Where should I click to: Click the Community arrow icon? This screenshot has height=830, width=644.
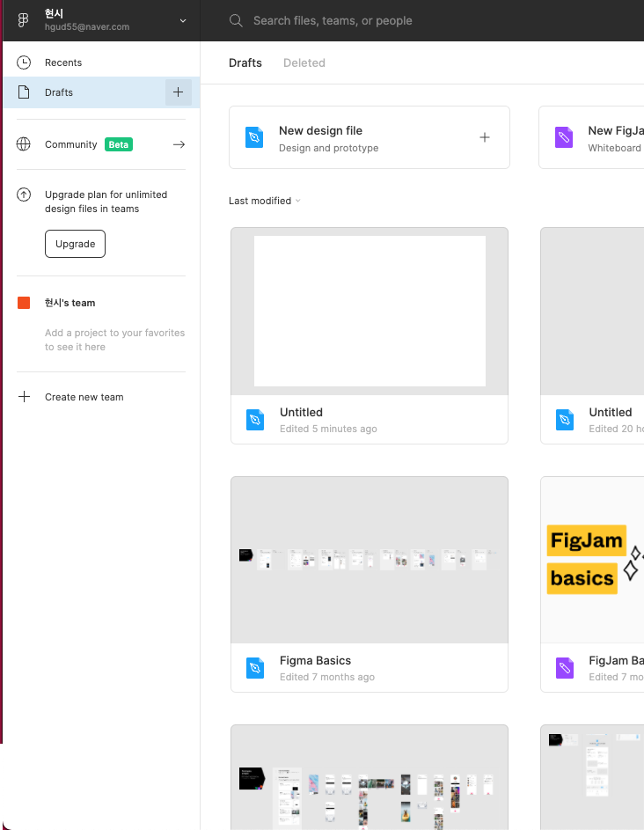click(179, 144)
